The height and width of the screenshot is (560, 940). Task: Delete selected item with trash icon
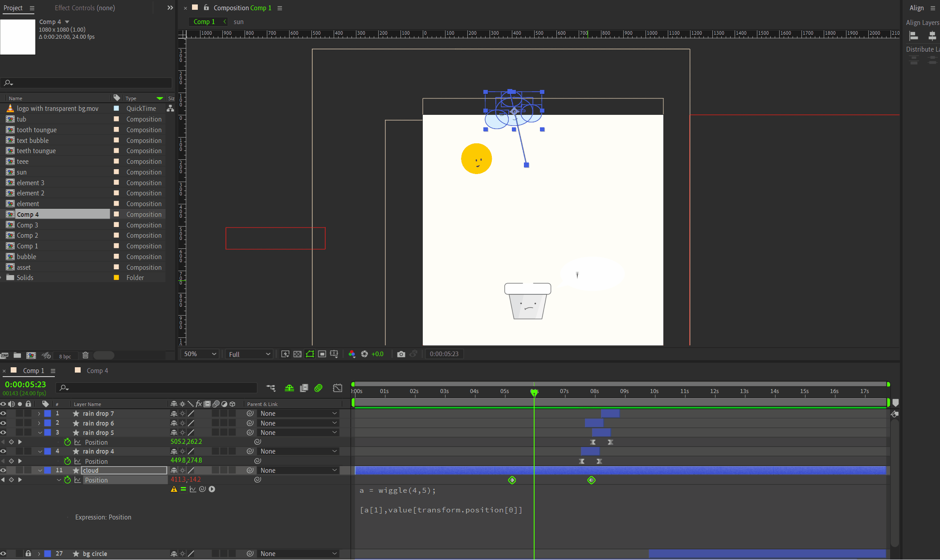[x=86, y=355]
